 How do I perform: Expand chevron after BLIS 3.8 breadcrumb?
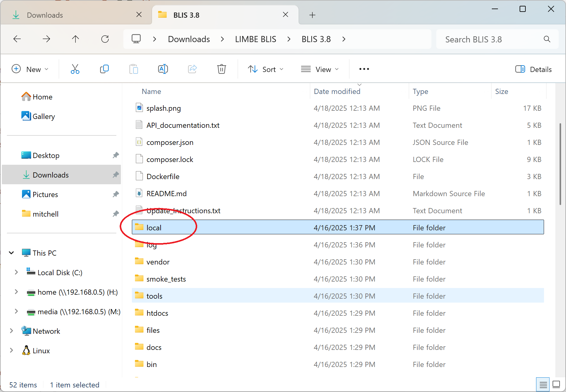point(344,39)
